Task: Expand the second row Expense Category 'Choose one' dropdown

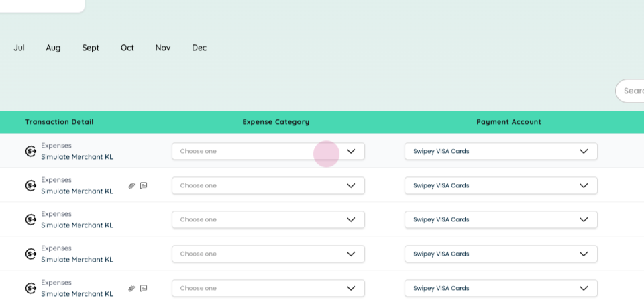Action: pyautogui.click(x=268, y=186)
